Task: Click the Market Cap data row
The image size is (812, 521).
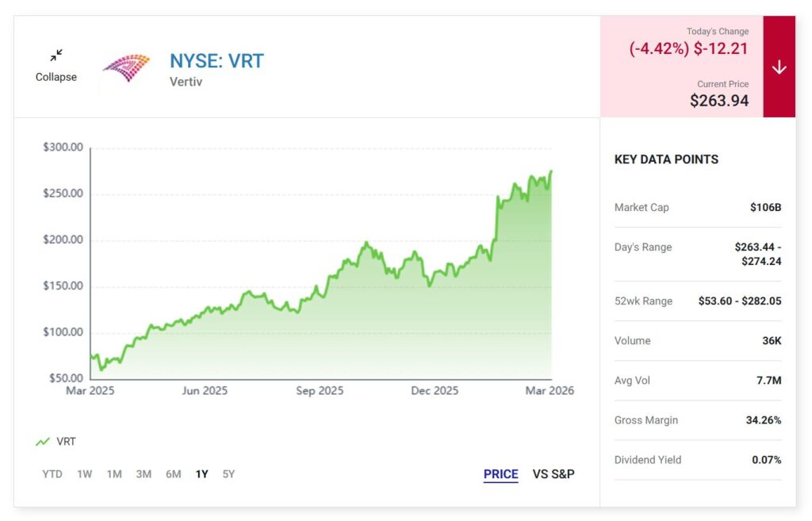Action: [698, 208]
